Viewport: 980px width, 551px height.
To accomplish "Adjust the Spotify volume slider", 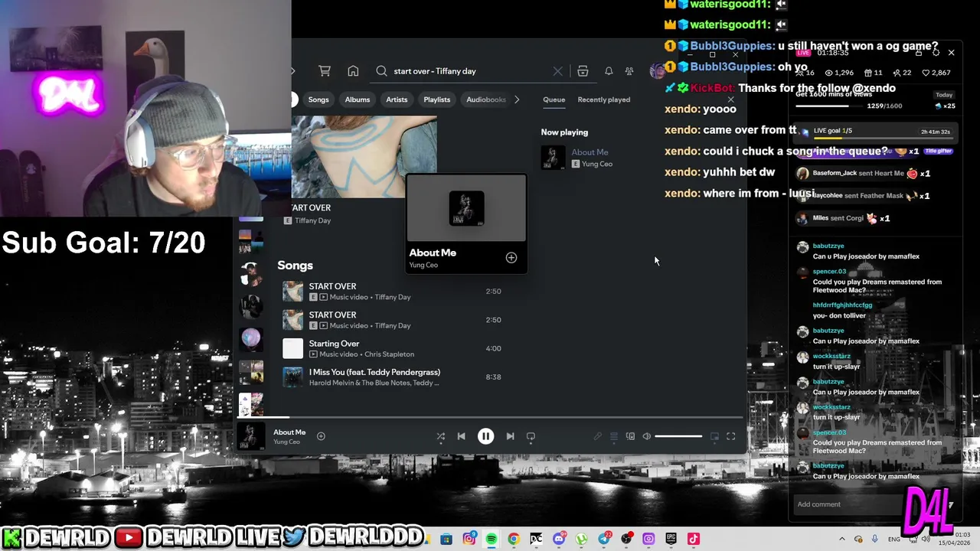I will point(678,436).
